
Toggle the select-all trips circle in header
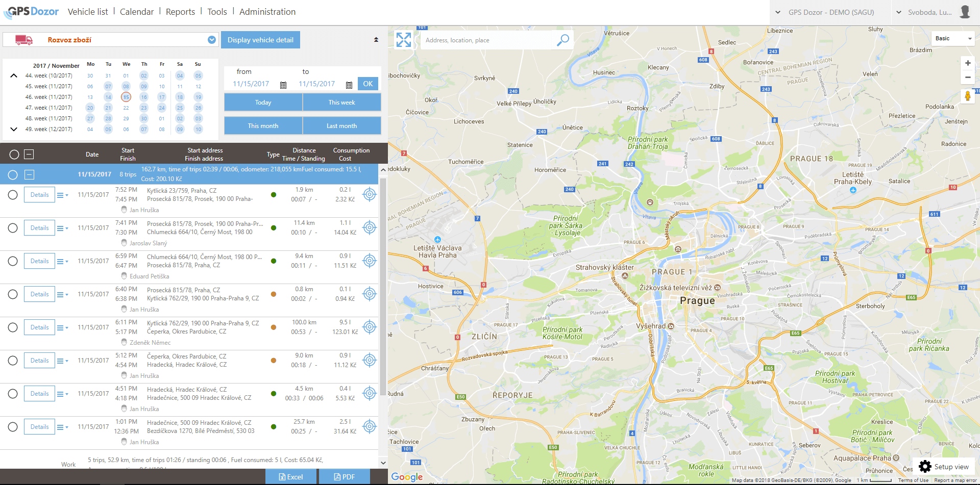14,155
